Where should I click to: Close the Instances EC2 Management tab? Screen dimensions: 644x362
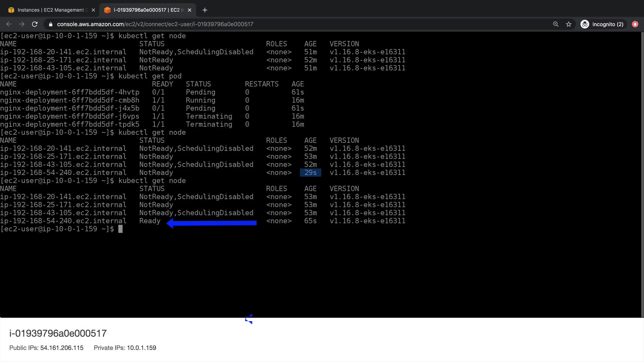[x=93, y=10]
